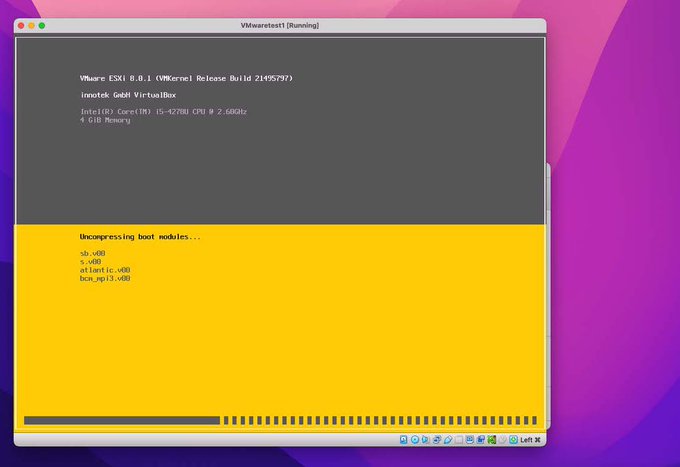Screen dimensions: 680x467
Task: Click the filled portion of boot progress bar
Action: tap(122, 420)
